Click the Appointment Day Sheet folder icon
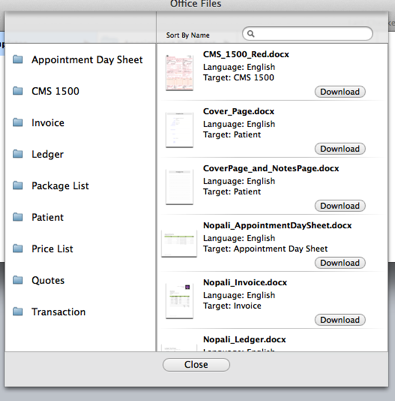Viewport: 395px width, 401px height. [18, 60]
